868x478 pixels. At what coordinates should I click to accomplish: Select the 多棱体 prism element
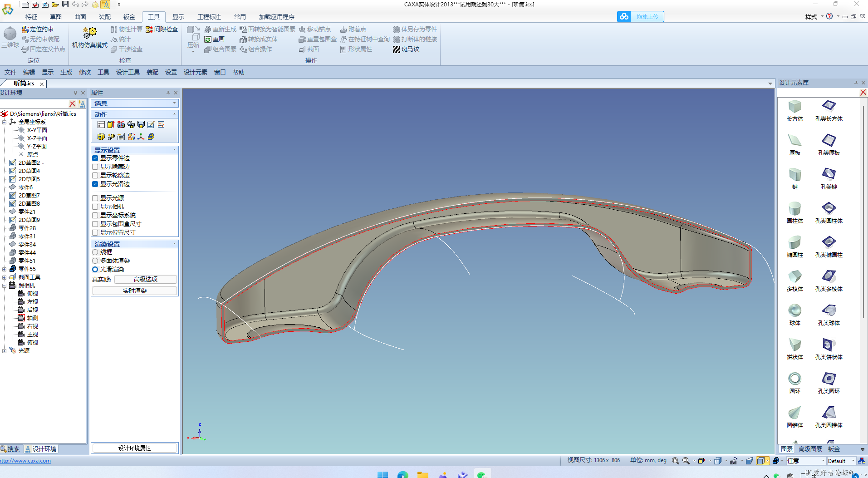coord(794,281)
